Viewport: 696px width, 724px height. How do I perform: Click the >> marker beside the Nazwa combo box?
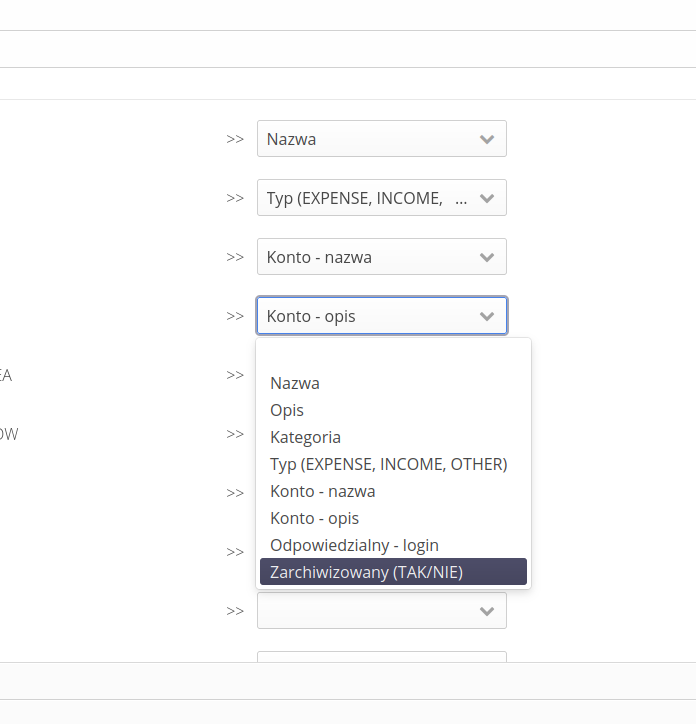pos(235,139)
